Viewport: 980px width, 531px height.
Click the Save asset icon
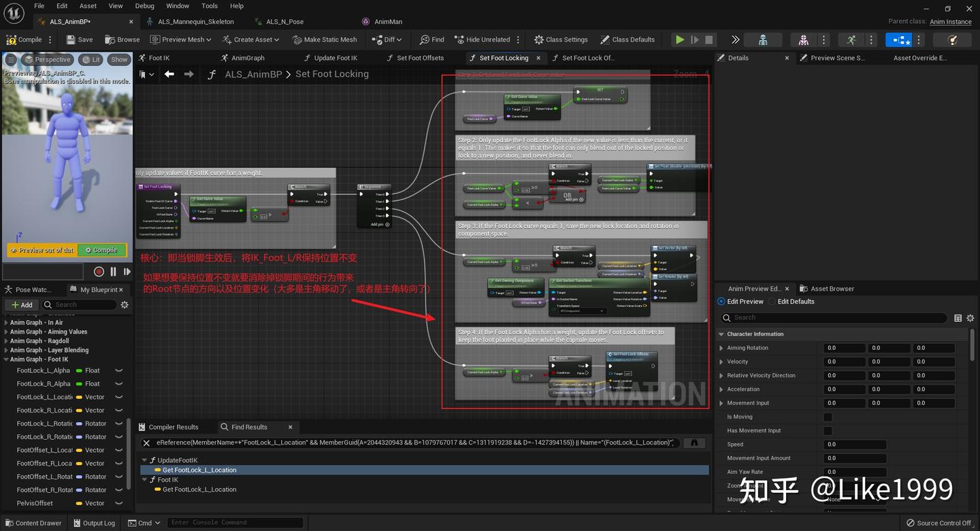[x=78, y=39]
